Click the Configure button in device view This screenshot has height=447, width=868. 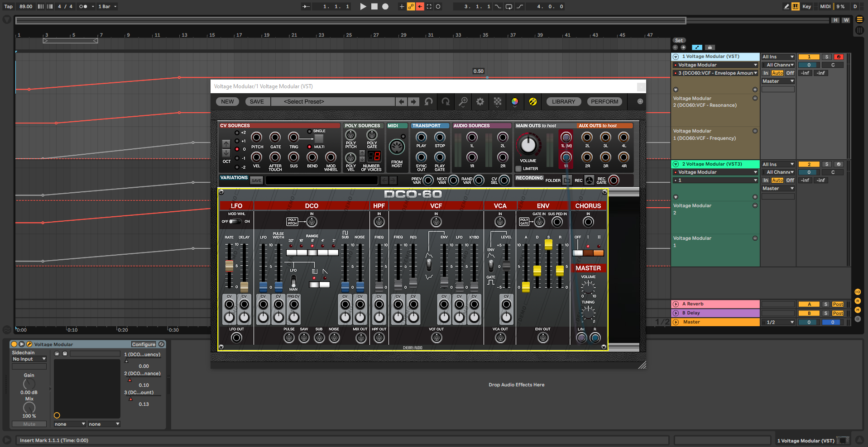click(143, 344)
